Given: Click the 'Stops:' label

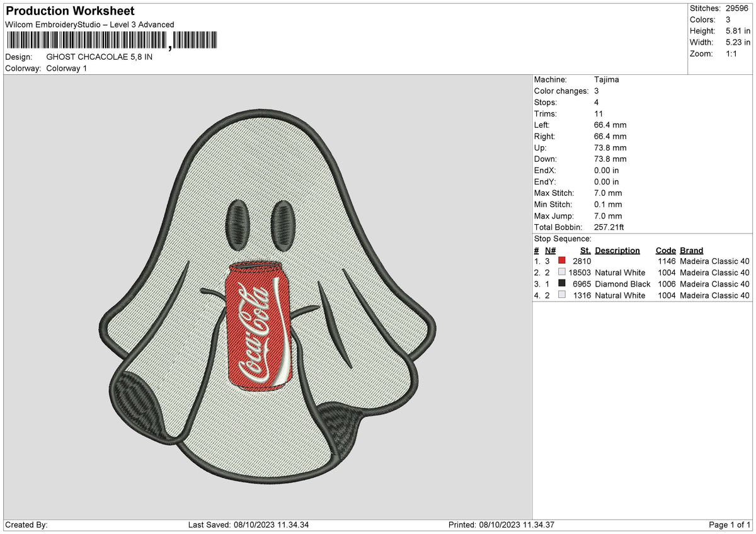Looking at the screenshot, I should pyautogui.click(x=546, y=102).
